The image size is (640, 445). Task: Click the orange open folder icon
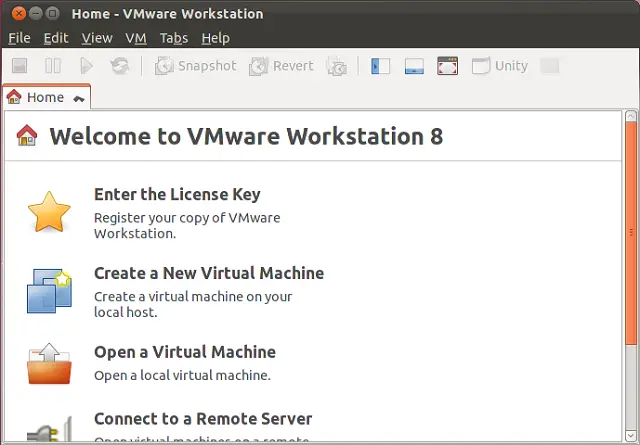point(49,363)
